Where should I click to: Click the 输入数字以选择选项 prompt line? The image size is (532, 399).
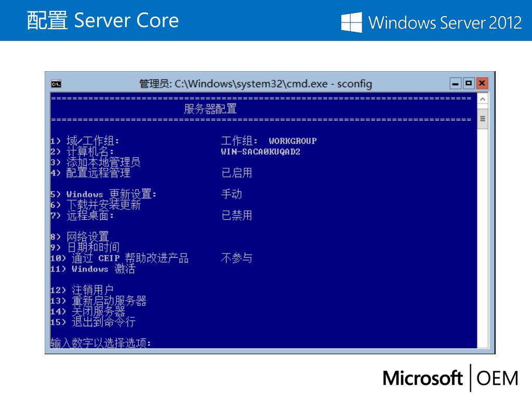click(101, 343)
